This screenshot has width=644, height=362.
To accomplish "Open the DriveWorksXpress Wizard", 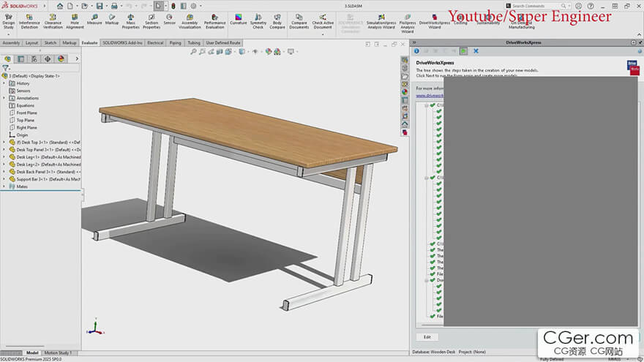I will 435,18.
